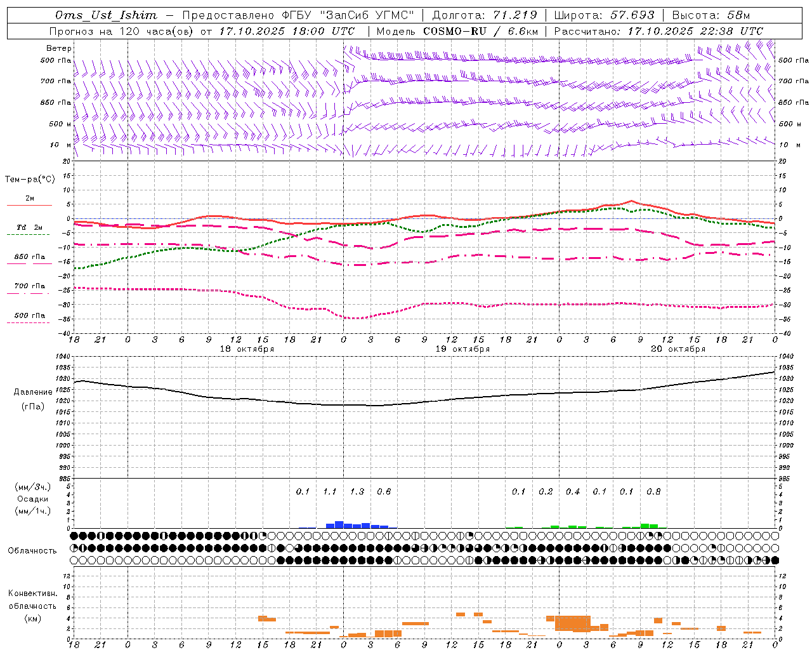The image size is (812, 650).
Task: Click the Высота: 58м text
Action: (711, 15)
